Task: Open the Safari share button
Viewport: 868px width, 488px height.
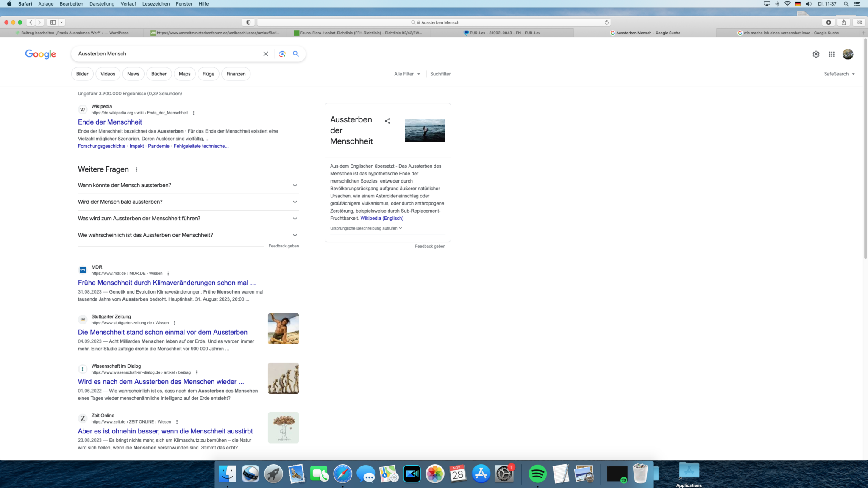Action: pos(844,22)
